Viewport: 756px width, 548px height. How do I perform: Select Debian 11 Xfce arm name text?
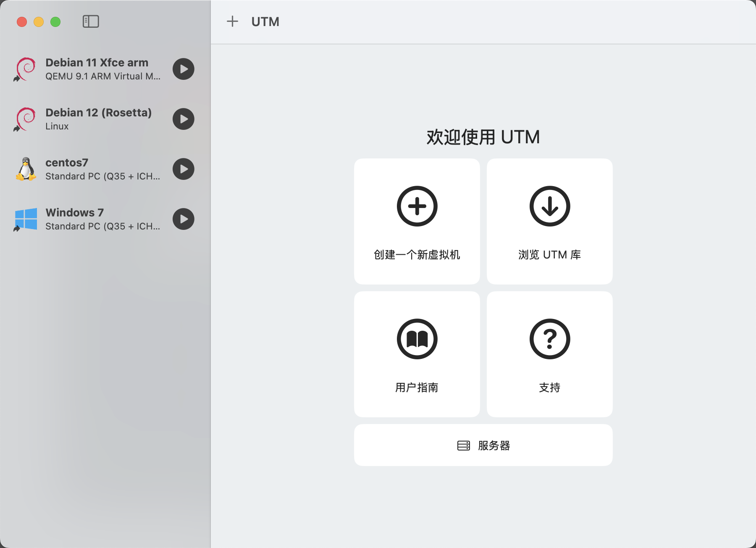[97, 63]
